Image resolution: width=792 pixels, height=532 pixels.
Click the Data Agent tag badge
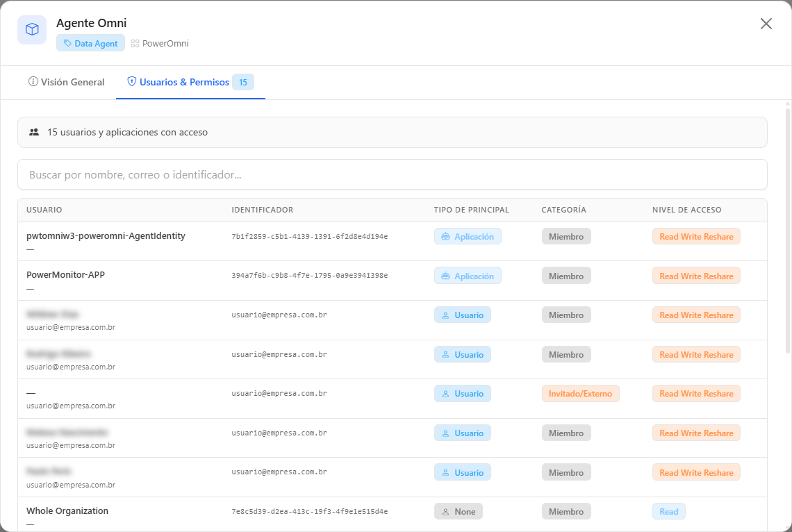tap(90, 44)
